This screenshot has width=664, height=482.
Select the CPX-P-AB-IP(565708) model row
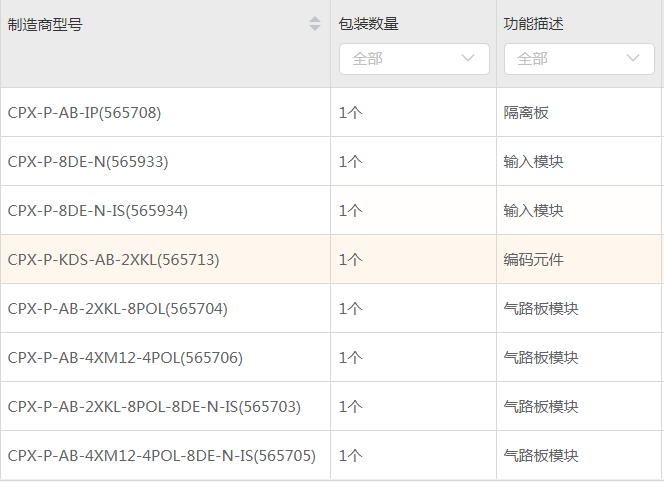[84, 113]
